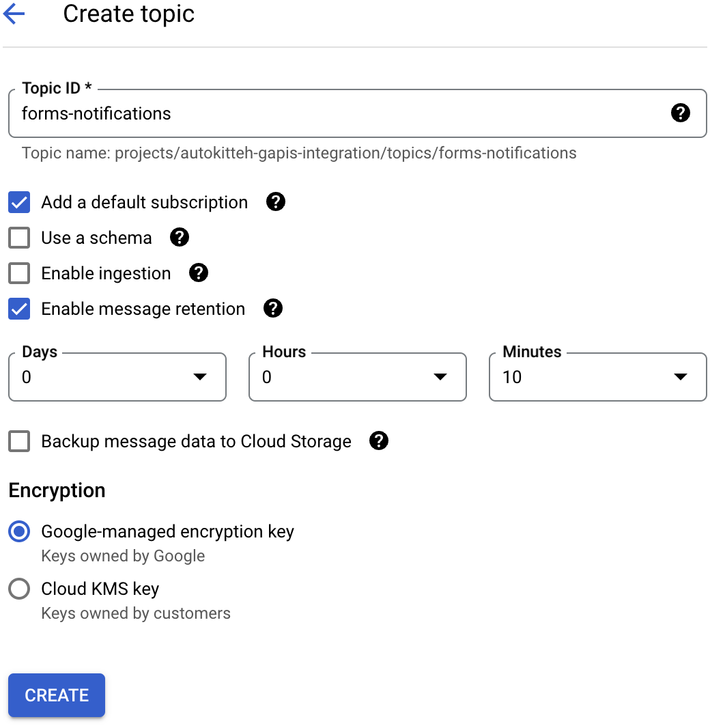Check the Enable ingestion box

tap(19, 273)
